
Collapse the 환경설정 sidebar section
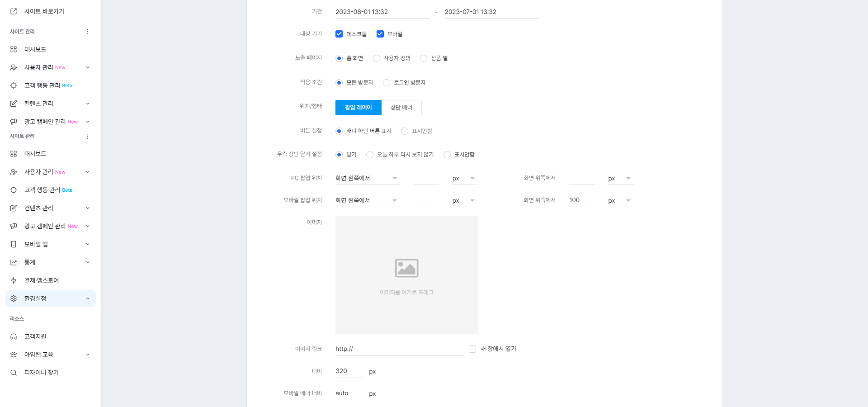click(x=88, y=298)
